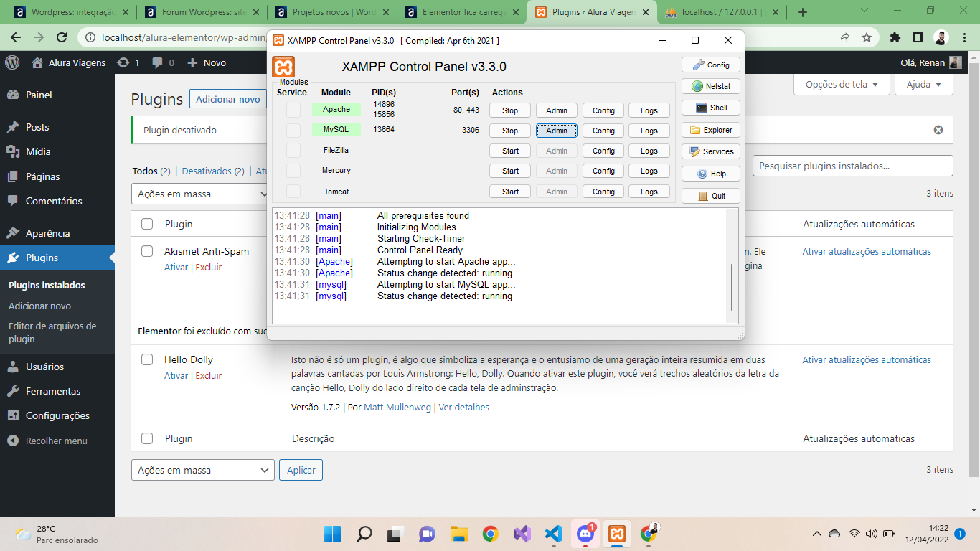Screen dimensions: 980x551
Task: Quit the XAMPP Control Panel
Action: tap(711, 196)
